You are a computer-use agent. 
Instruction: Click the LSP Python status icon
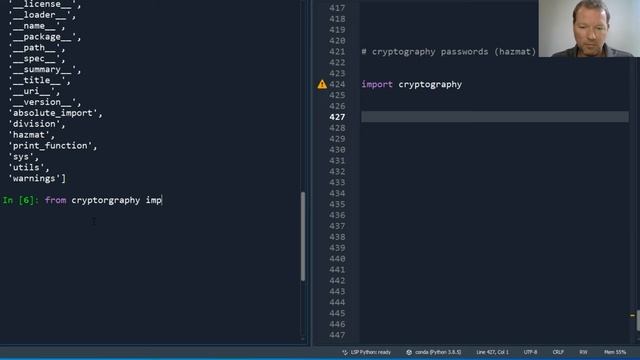point(345,352)
